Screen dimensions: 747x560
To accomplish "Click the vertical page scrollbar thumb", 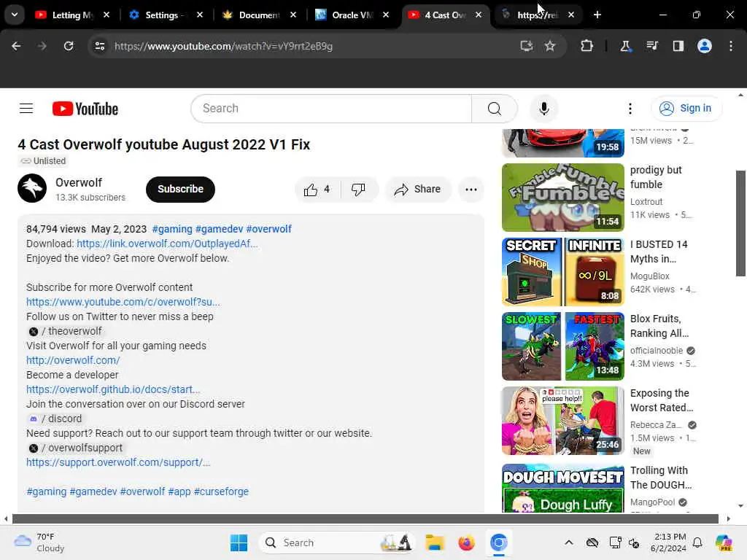I will coord(740,223).
